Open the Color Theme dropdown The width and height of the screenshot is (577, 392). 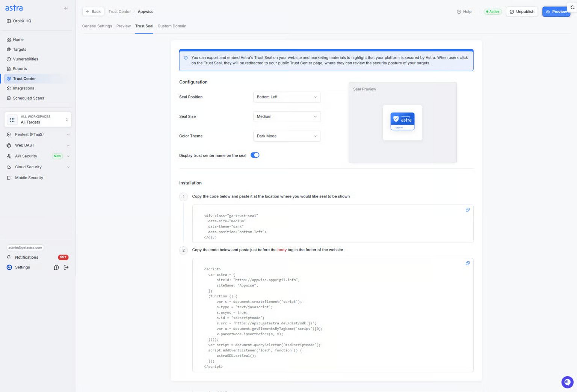point(287,136)
